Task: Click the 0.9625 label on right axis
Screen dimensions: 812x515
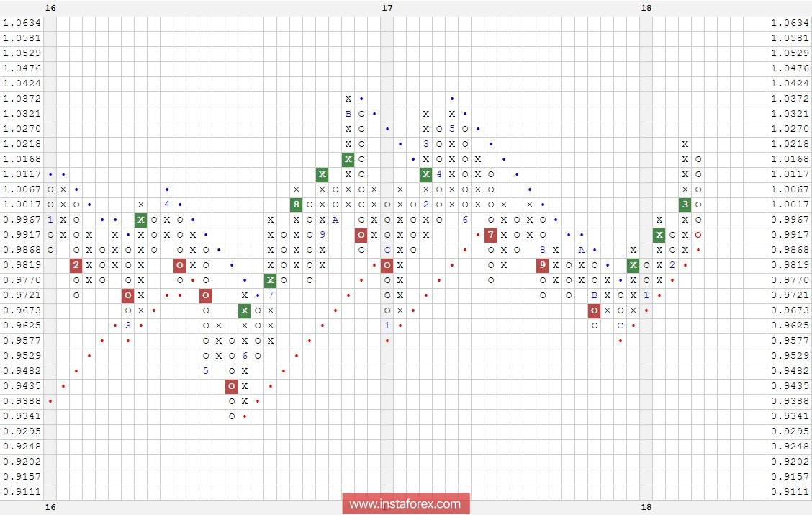Action: [x=790, y=326]
